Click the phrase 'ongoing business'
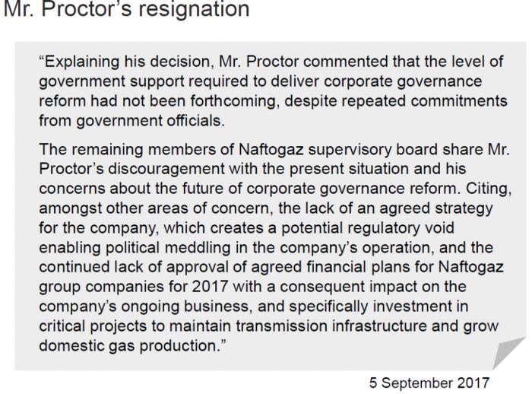 click(x=187, y=306)
